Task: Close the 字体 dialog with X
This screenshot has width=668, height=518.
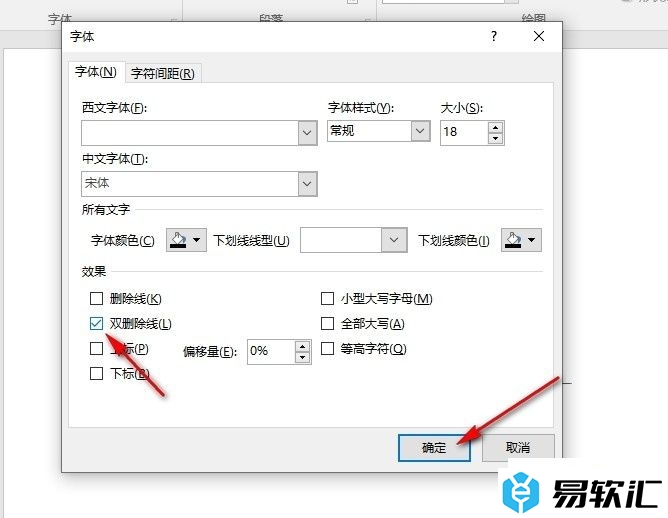Action: (x=539, y=36)
